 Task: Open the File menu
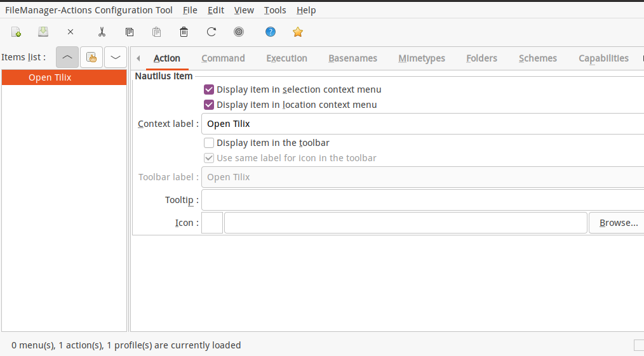[x=190, y=10]
